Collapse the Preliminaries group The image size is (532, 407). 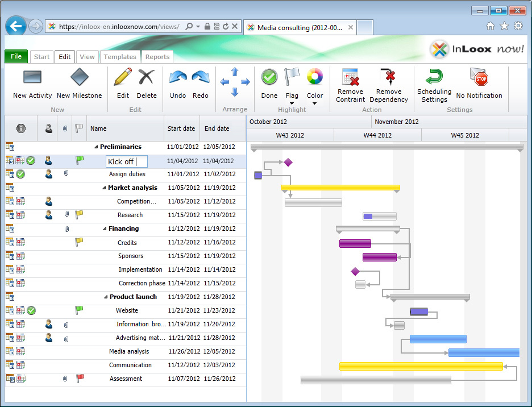pos(97,147)
